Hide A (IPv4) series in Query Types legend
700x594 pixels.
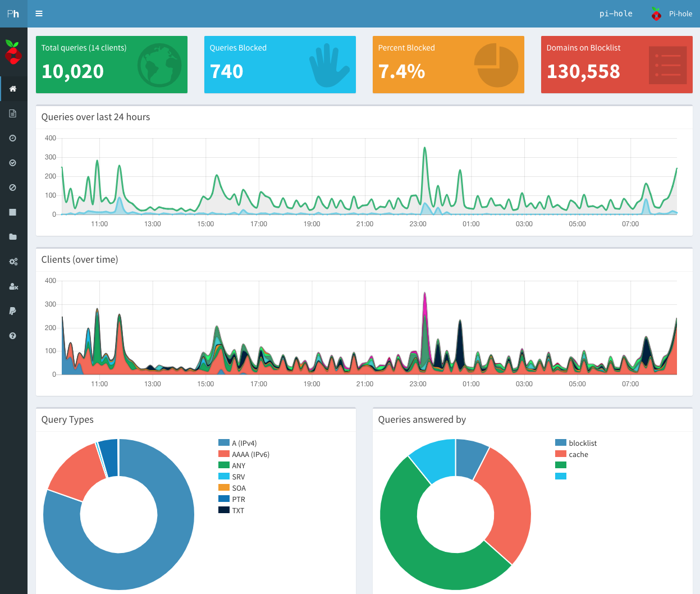pyautogui.click(x=244, y=443)
